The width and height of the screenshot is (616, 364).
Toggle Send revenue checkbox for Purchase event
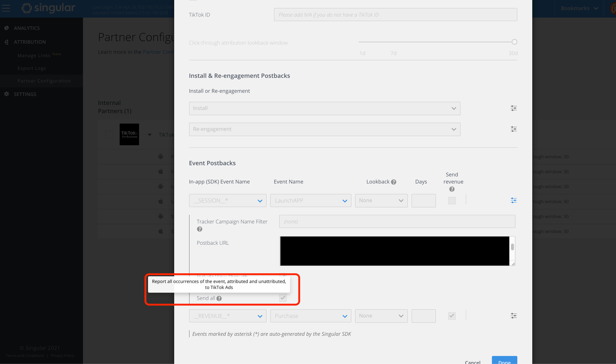click(451, 316)
